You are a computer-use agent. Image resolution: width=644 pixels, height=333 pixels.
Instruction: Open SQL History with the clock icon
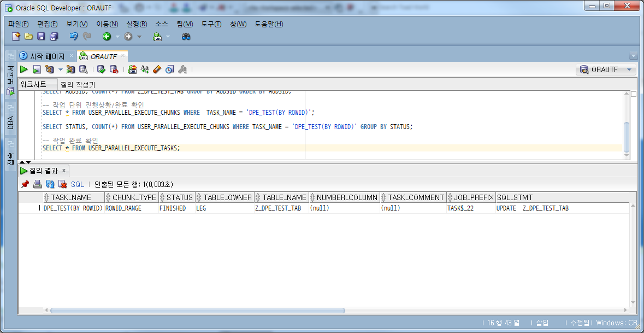pyautogui.click(x=170, y=69)
